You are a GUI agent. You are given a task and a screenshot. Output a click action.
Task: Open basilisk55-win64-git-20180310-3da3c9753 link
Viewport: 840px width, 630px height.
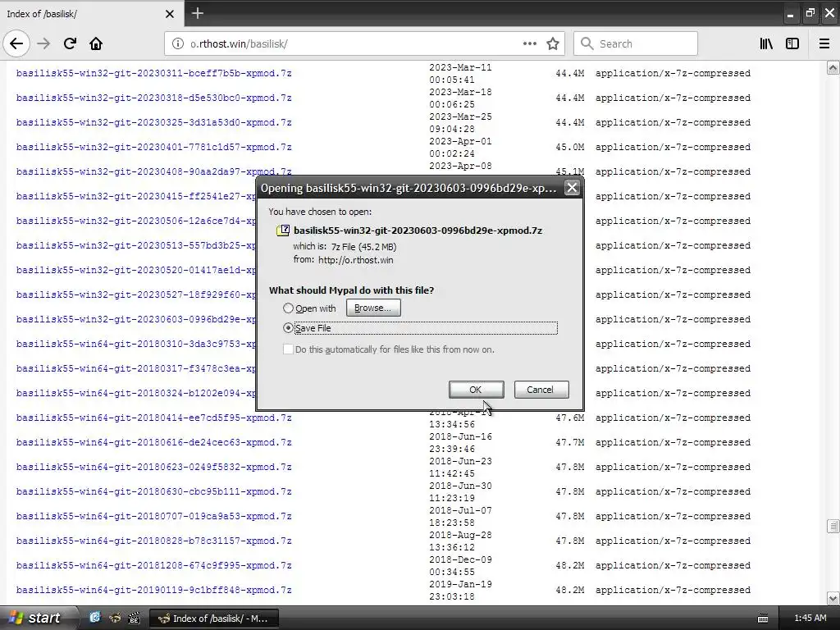coord(136,345)
